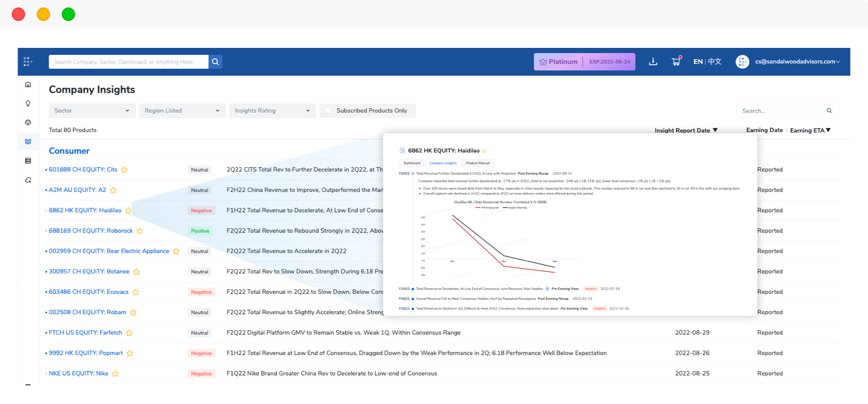Click the popup Haidilao title icon
The height and width of the screenshot is (404, 868).
pos(403,150)
